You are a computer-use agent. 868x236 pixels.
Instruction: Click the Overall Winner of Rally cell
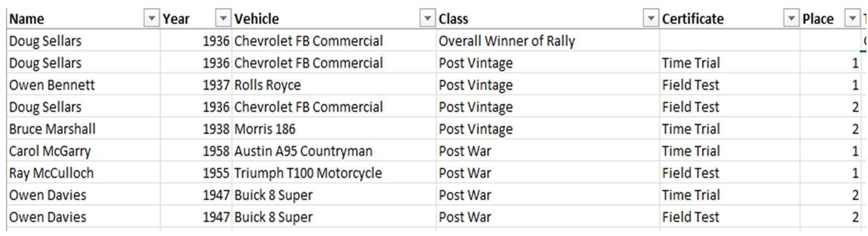[506, 41]
